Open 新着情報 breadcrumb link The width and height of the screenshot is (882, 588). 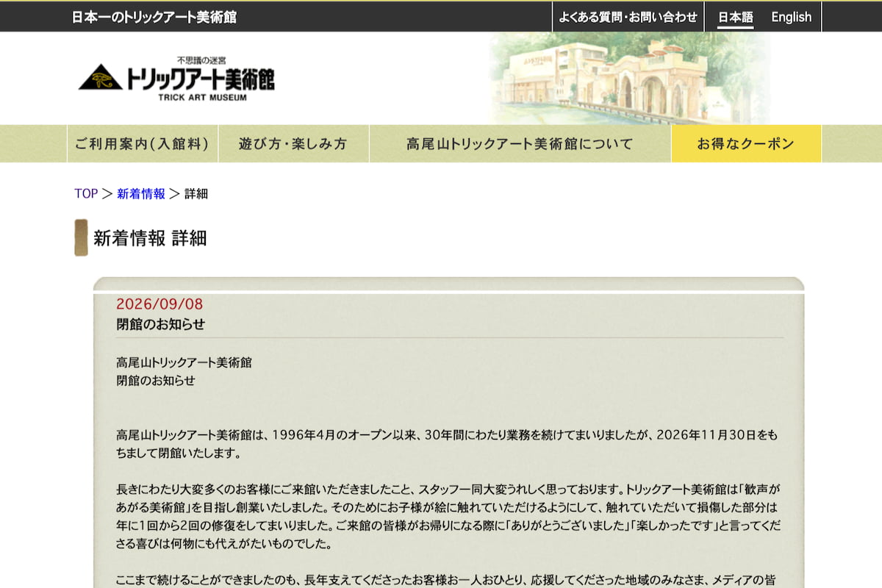pyautogui.click(x=141, y=194)
